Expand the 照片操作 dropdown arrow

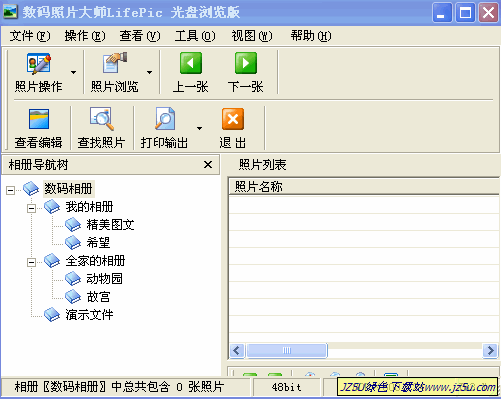pos(73,72)
